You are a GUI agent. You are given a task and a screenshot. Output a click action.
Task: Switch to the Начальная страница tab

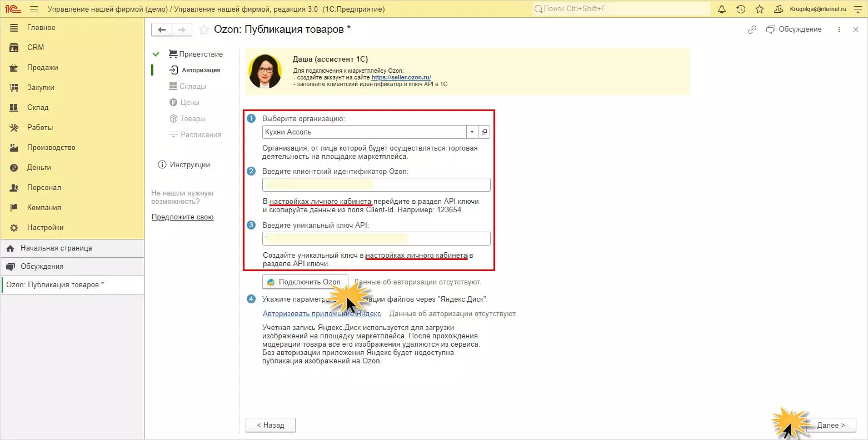72,248
